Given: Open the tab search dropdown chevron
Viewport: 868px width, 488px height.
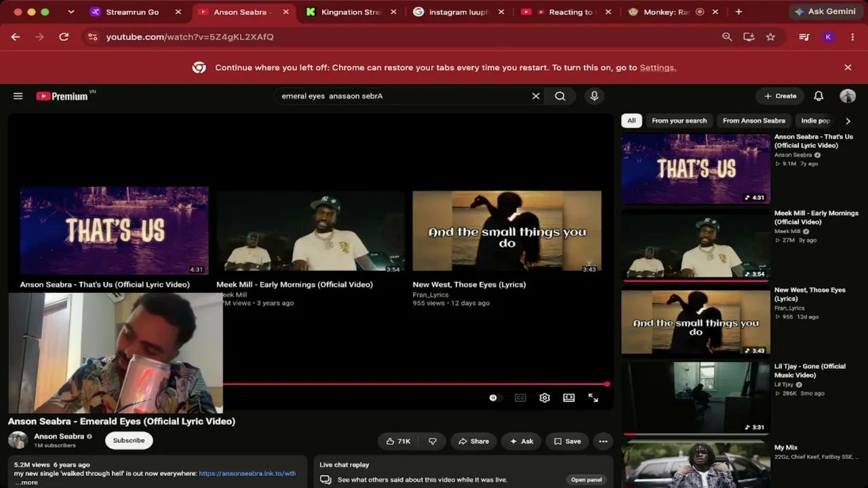Looking at the screenshot, I should (x=71, y=12).
